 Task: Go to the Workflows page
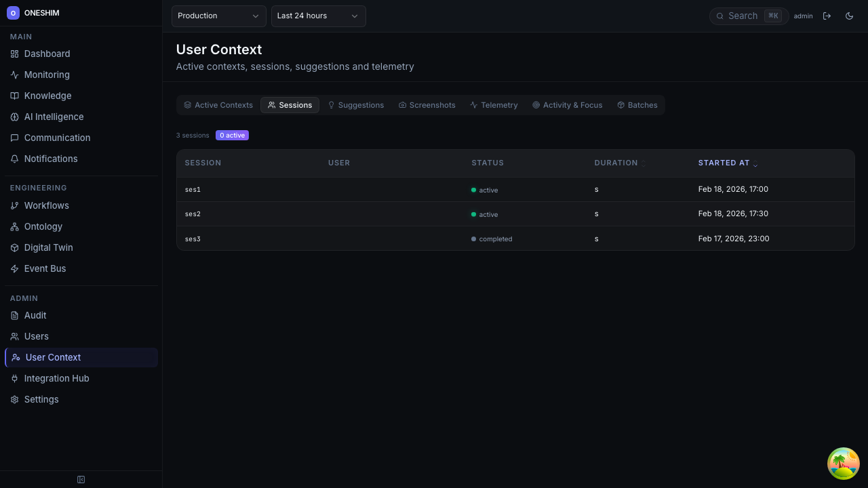[x=46, y=205]
